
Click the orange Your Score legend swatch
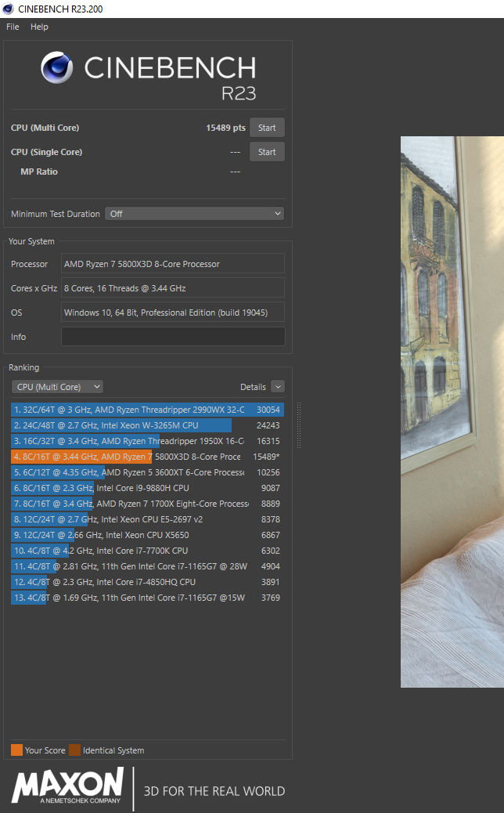click(16, 750)
